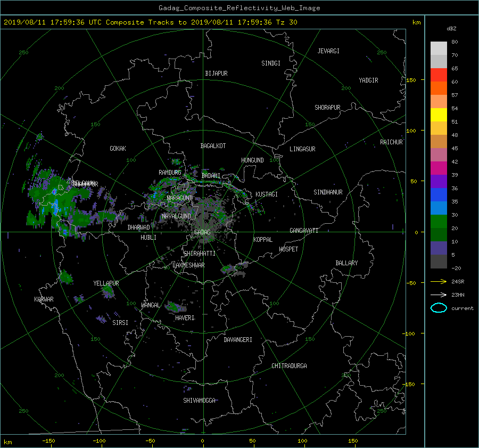Click the HAVERI label
The image size is (479, 448).
185,319
